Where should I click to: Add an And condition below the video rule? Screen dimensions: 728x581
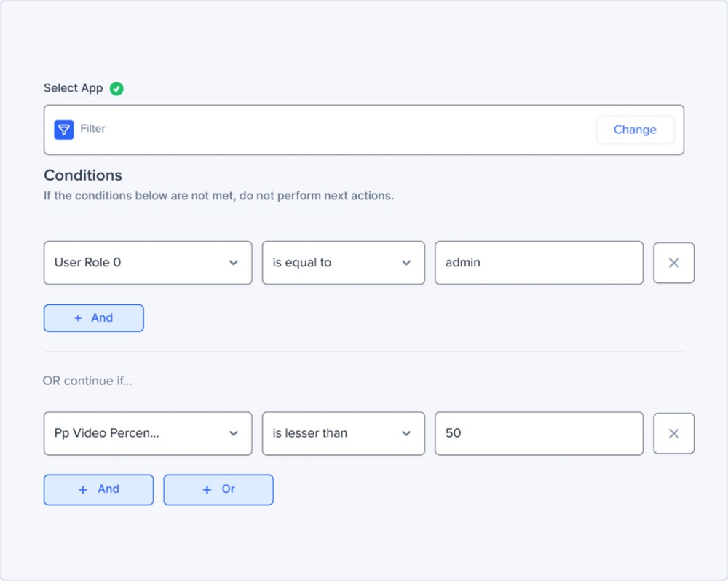coord(98,489)
